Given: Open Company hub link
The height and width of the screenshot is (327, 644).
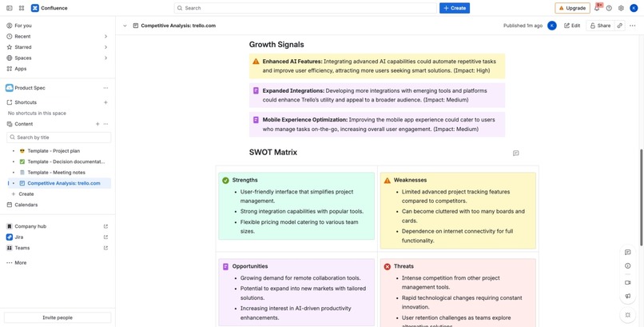Looking at the screenshot, I should pyautogui.click(x=30, y=226).
